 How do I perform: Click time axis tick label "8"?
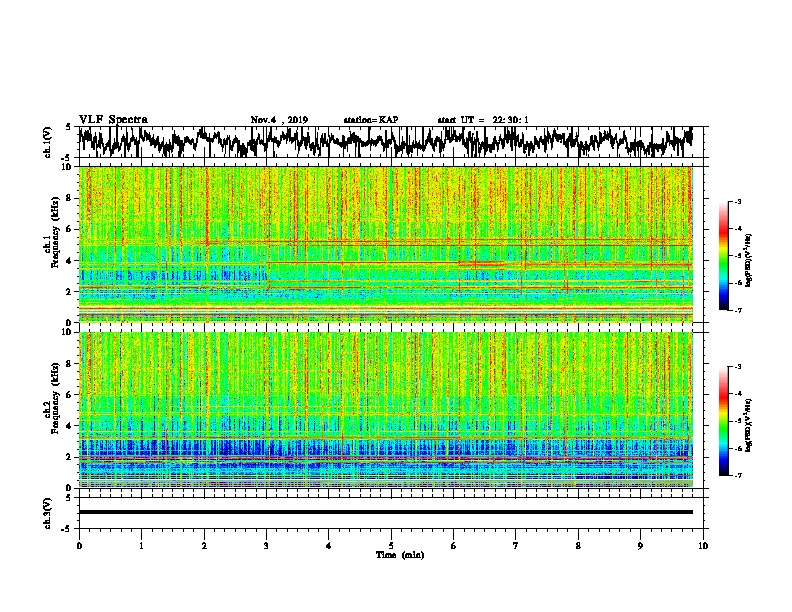tap(578, 546)
